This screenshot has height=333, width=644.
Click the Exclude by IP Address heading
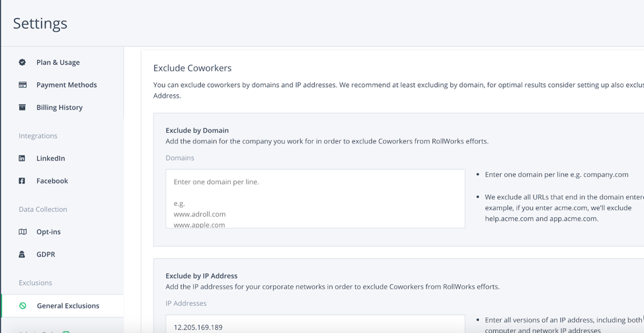coord(202,276)
